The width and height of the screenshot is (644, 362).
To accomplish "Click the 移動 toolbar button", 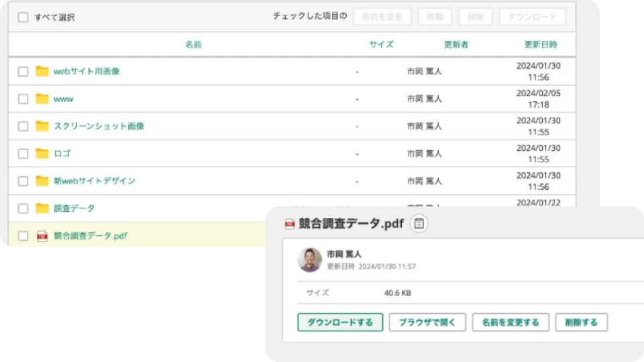I will pyautogui.click(x=435, y=17).
